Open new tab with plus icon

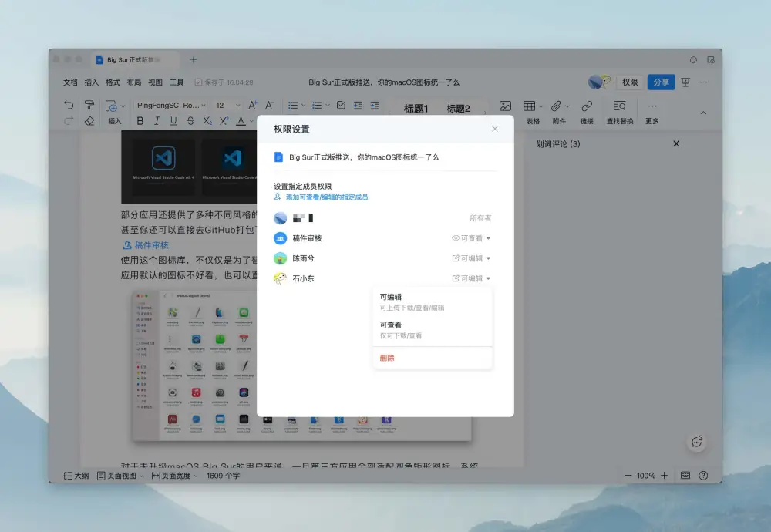194,60
